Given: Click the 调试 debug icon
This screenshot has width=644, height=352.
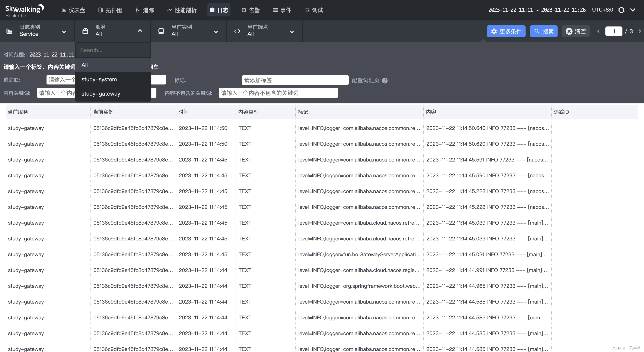Looking at the screenshot, I should point(307,10).
